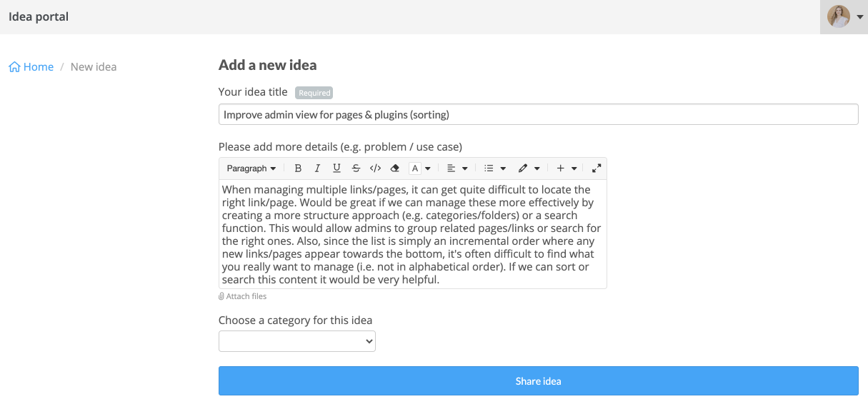This screenshot has height=419, width=868.
Task: Toggle strikethrough formatting
Action: point(356,168)
